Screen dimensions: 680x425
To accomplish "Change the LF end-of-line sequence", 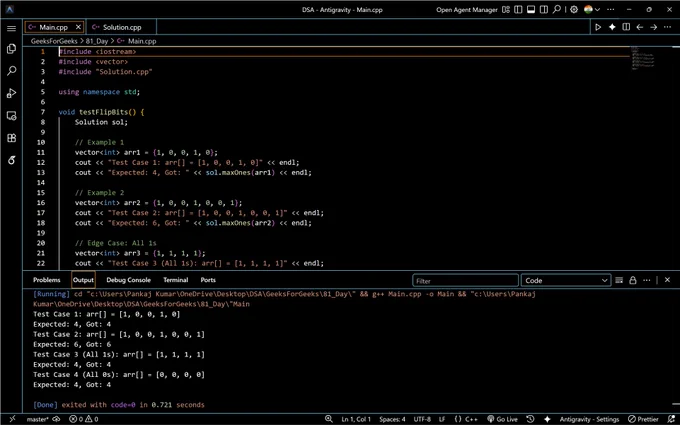I will pos(442,419).
